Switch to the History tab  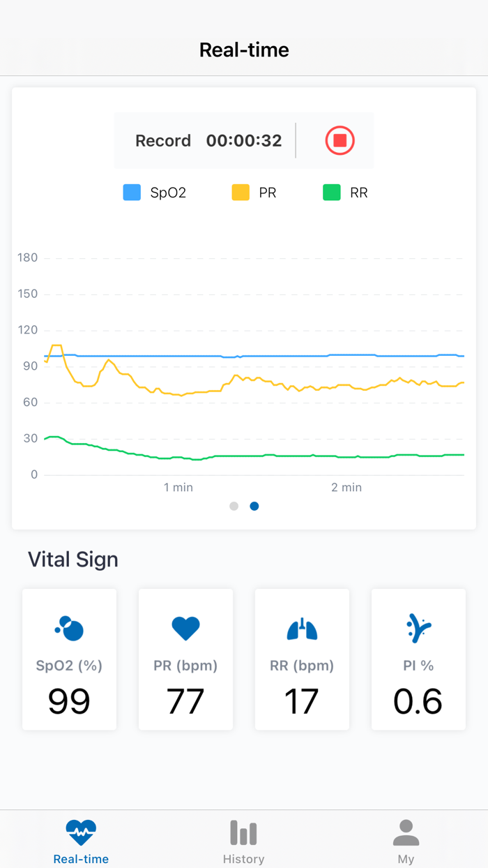click(x=243, y=839)
